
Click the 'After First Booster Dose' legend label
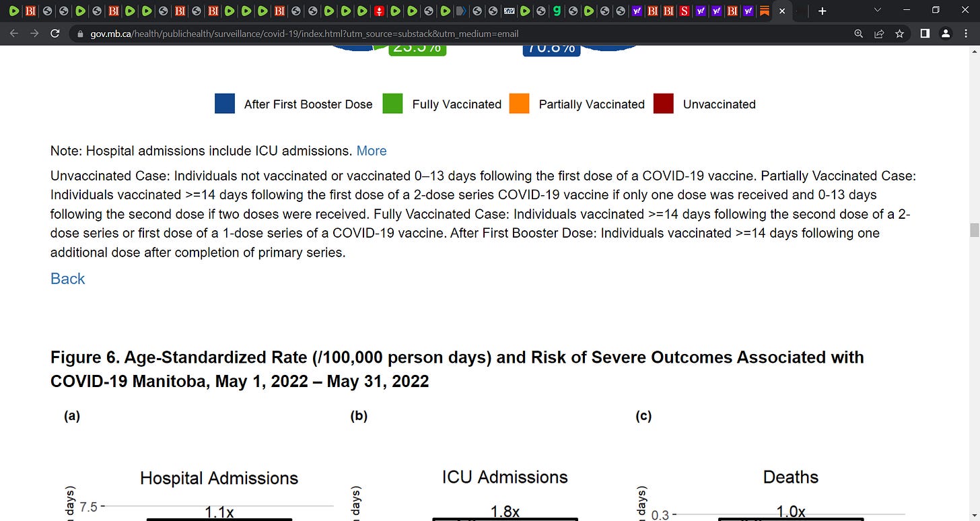[x=308, y=104]
